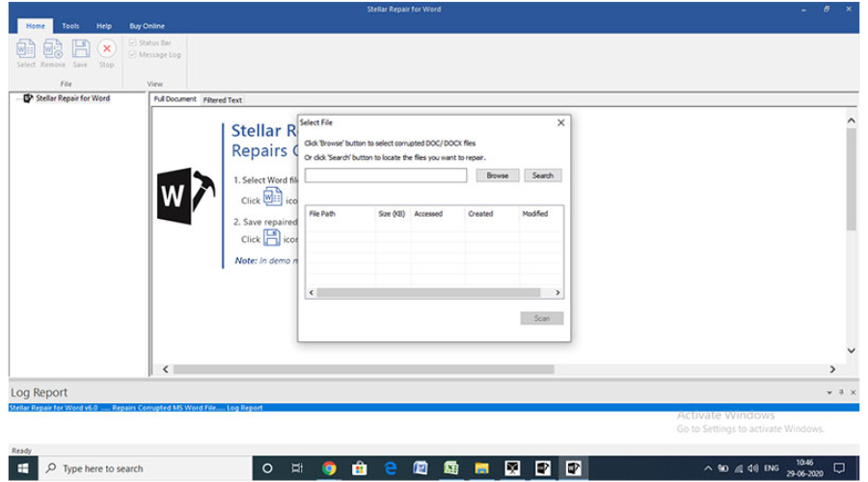Open the taskbar clock and date

804,469
